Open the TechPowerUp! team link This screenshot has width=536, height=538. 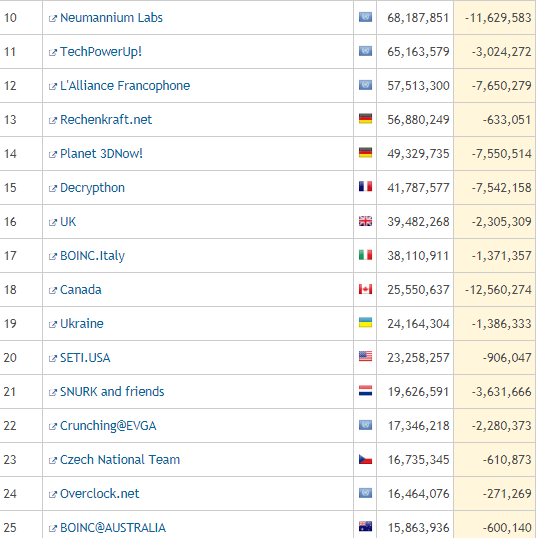click(x=101, y=52)
